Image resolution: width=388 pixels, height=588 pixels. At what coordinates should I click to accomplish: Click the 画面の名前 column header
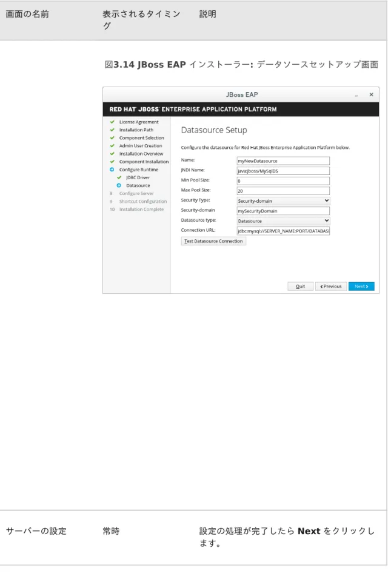tap(27, 14)
